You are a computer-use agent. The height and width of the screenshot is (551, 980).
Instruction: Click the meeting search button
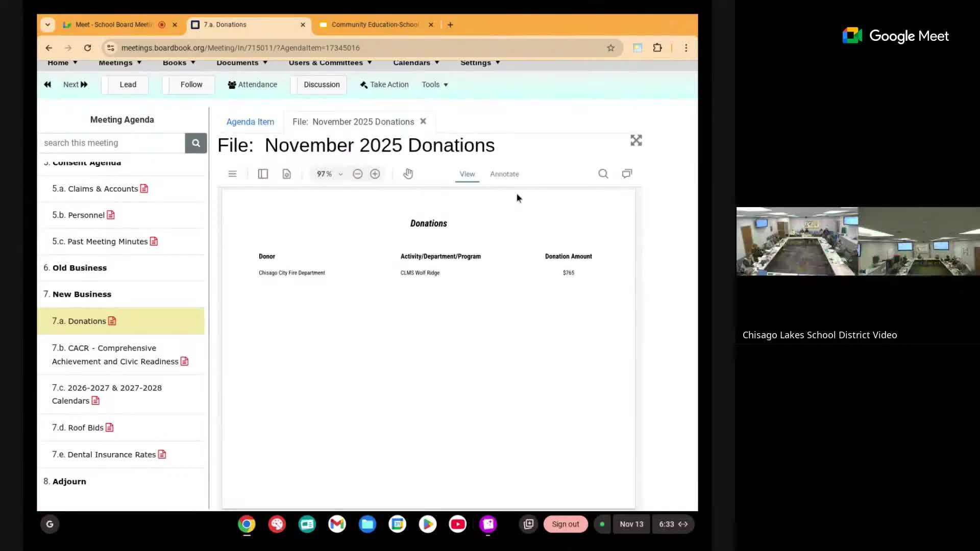pos(196,143)
